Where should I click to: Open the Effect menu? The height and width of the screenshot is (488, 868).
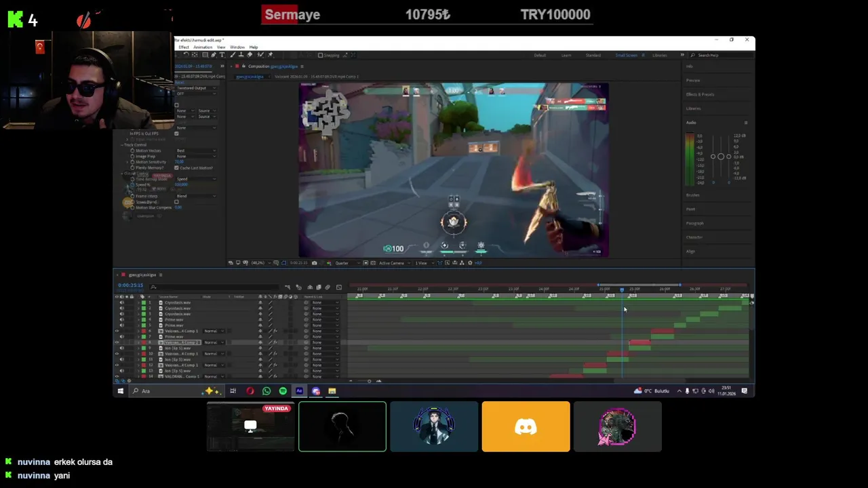(184, 47)
